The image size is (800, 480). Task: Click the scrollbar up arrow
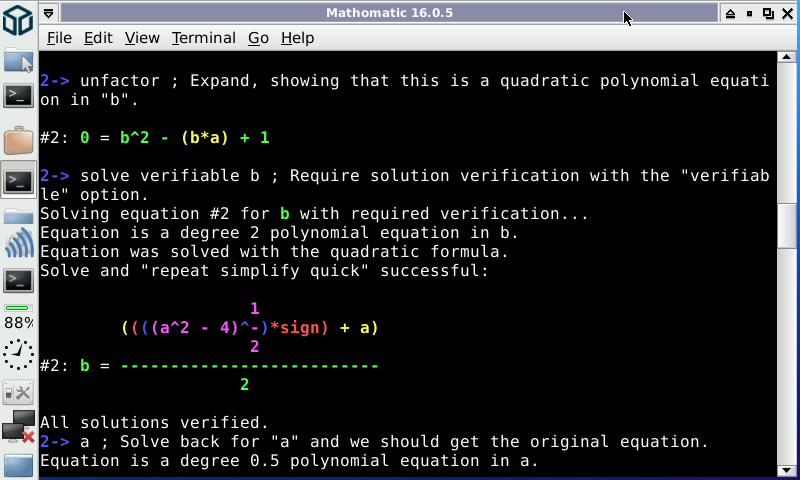(786, 57)
